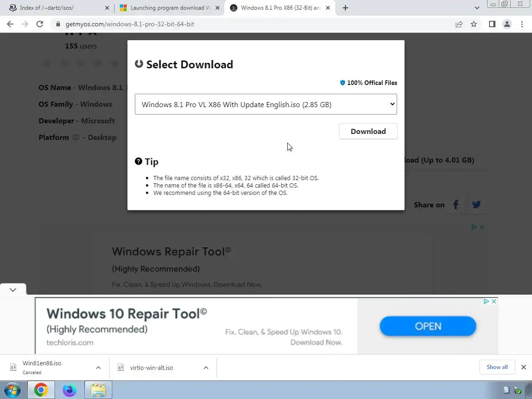Click Windows Repair Tool ad headline
This screenshot has height=399, width=532.
tap(171, 252)
